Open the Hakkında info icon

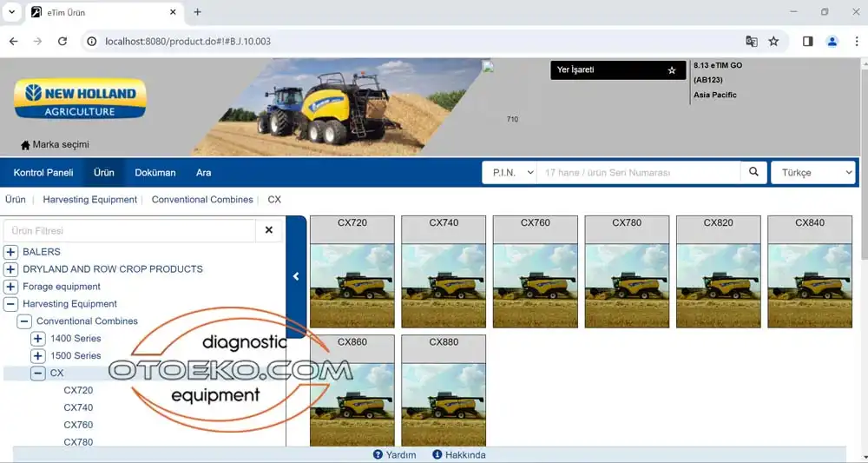click(437, 454)
